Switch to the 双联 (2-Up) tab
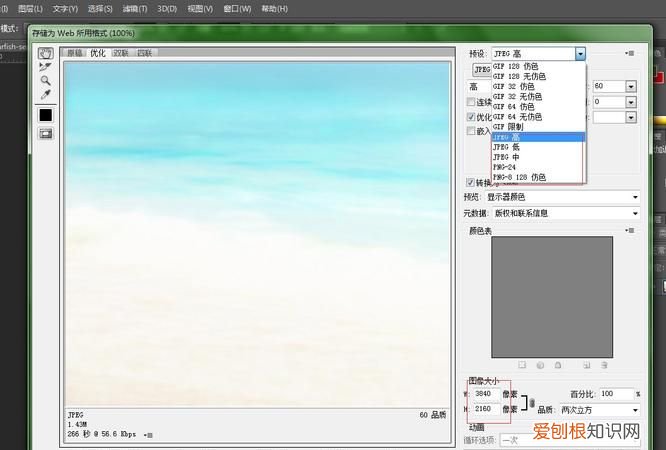Screen dimensions: 666x450 tap(121, 53)
